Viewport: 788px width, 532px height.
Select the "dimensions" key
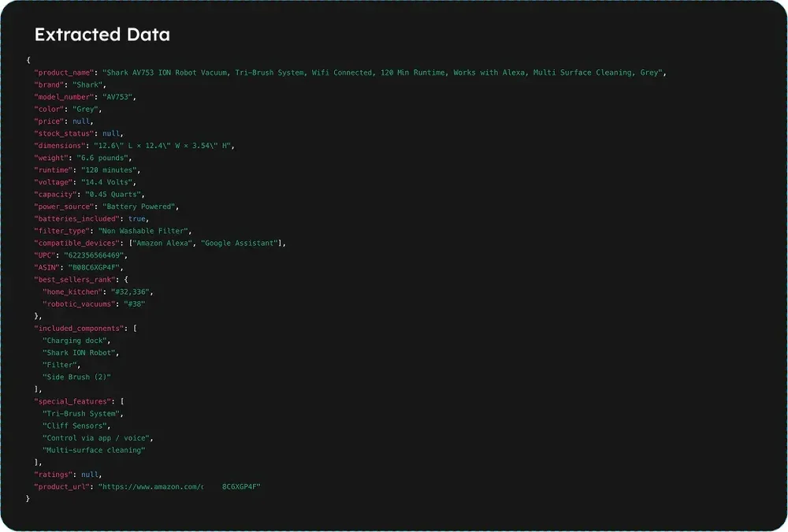pos(60,145)
